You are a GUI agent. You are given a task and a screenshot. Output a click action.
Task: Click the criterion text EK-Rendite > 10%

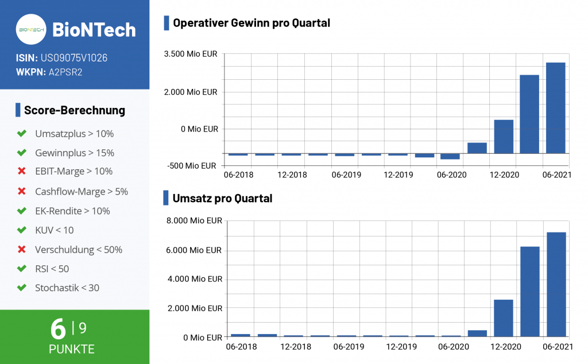pyautogui.click(x=72, y=211)
